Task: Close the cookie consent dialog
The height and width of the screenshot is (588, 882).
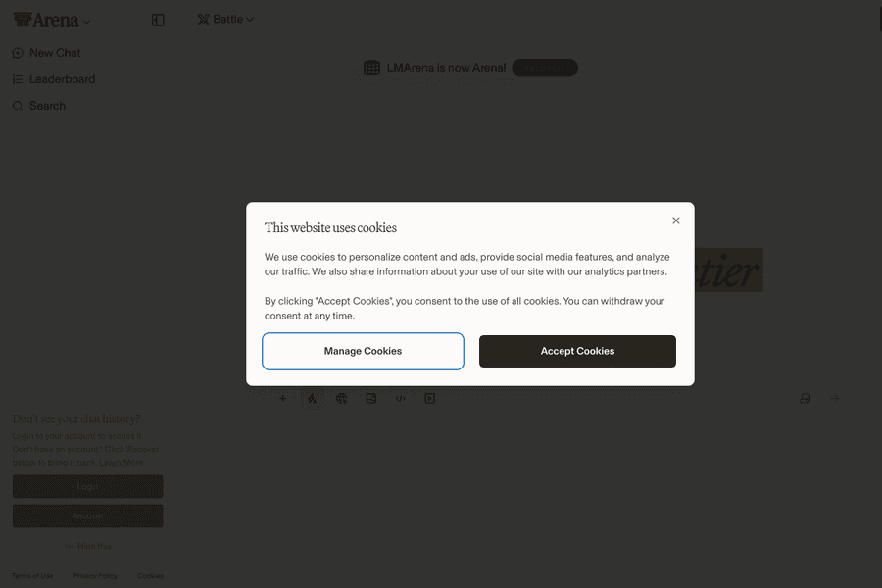Action: tap(676, 220)
